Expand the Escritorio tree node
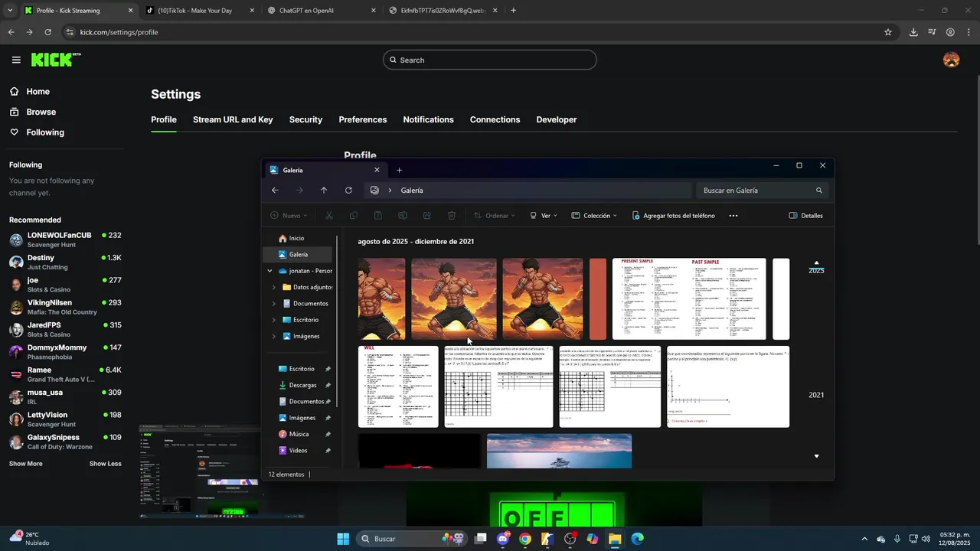 [274, 320]
